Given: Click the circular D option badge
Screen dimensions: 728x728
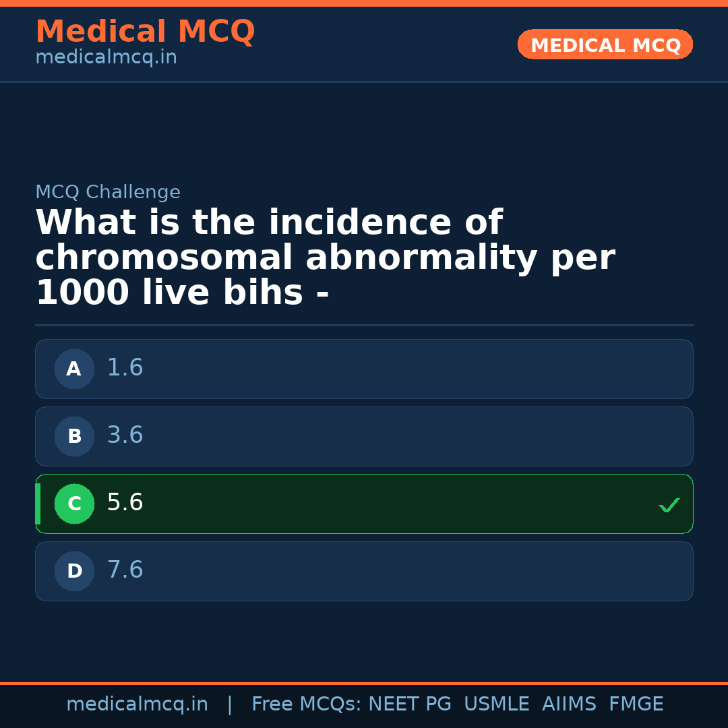Looking at the screenshot, I should [x=74, y=571].
